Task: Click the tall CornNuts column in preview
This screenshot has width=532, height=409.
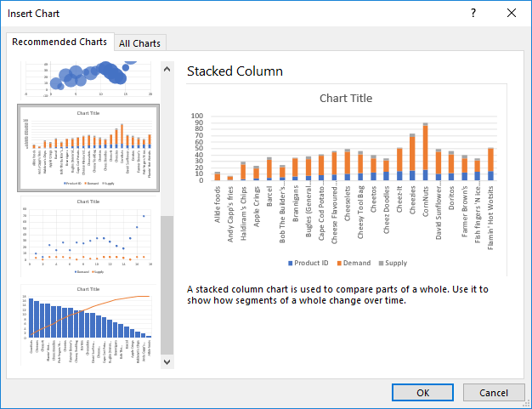Action: click(x=425, y=151)
